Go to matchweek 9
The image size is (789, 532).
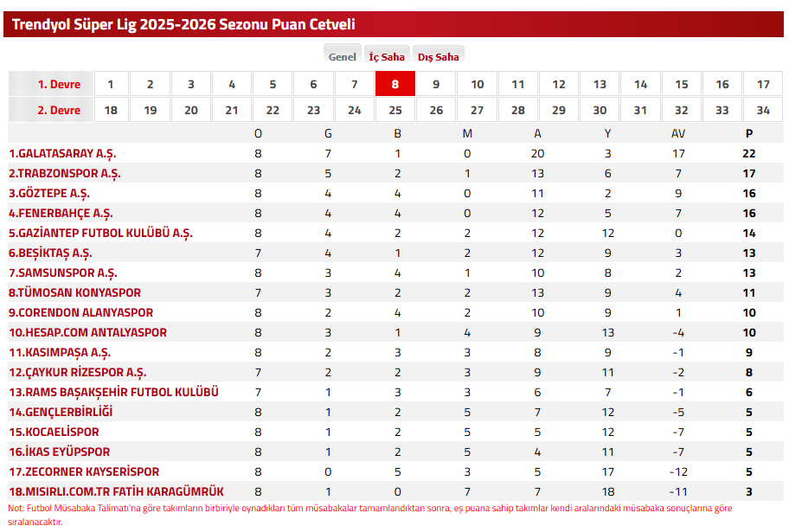436,84
